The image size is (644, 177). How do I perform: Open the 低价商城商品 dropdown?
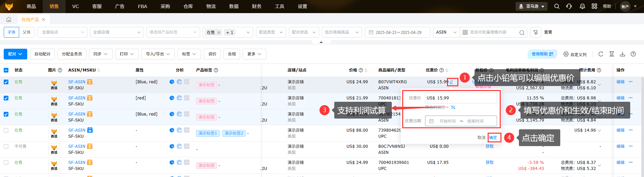(342, 32)
